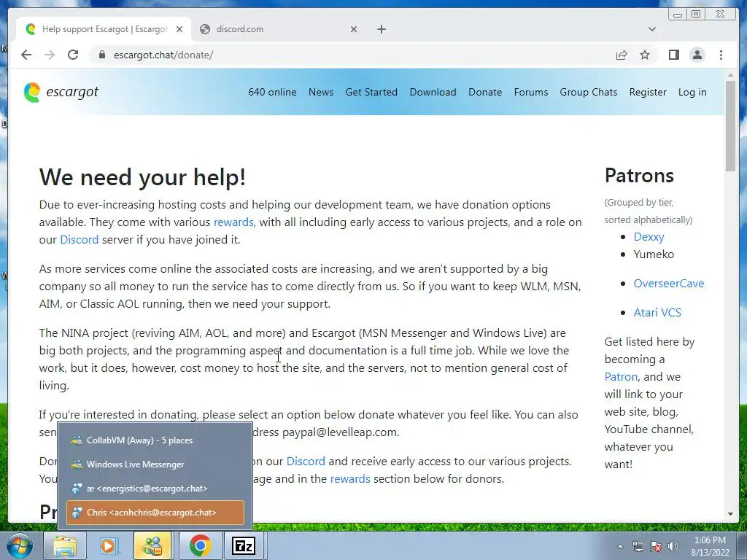Click the Windows Start orb
This screenshot has width=747, height=560.
(19, 545)
